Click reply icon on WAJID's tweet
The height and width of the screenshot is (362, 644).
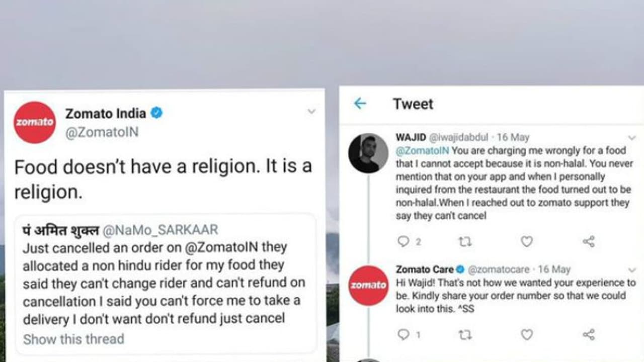click(404, 242)
